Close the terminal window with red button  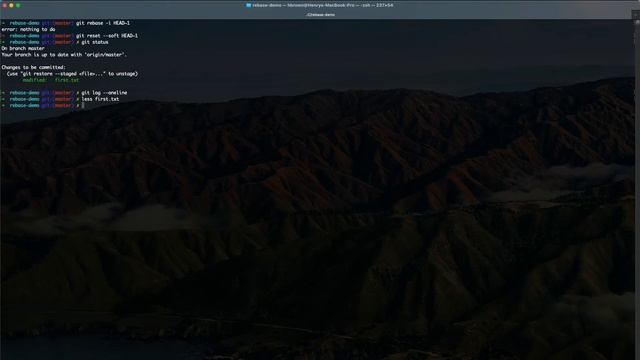4,5
